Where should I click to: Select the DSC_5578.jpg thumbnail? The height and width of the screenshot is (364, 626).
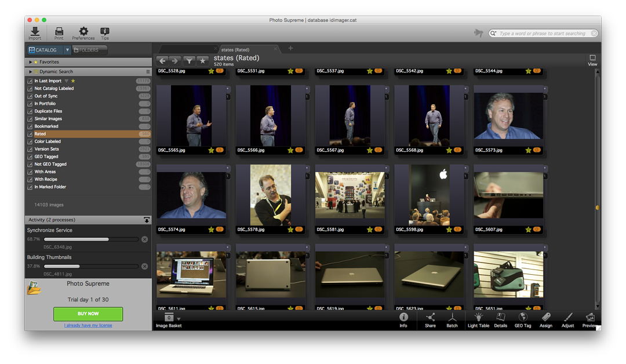coord(271,195)
